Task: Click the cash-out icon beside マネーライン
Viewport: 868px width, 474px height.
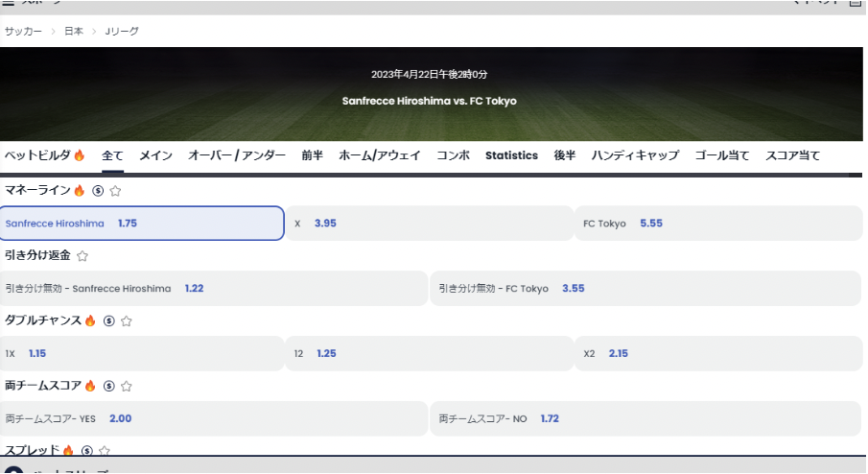Action: pos(98,191)
